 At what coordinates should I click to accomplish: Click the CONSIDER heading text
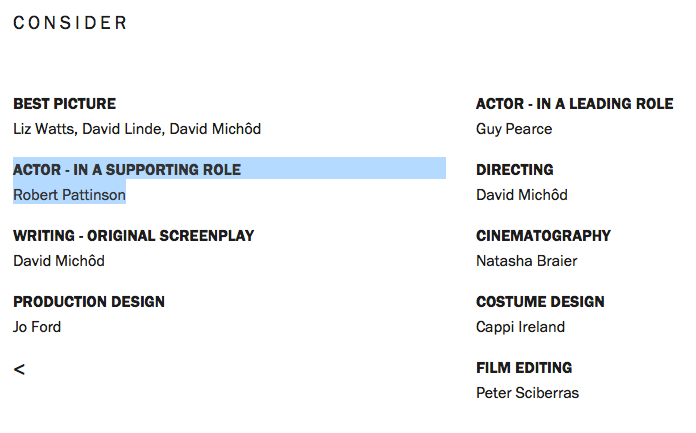(70, 23)
